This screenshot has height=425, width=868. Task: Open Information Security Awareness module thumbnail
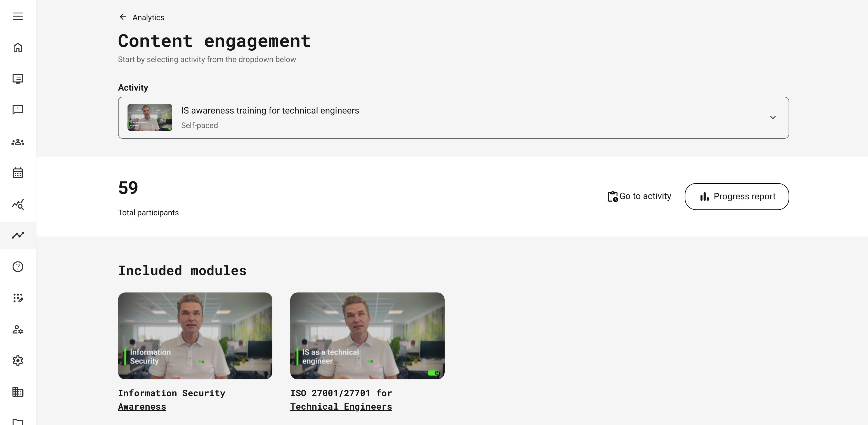(195, 335)
